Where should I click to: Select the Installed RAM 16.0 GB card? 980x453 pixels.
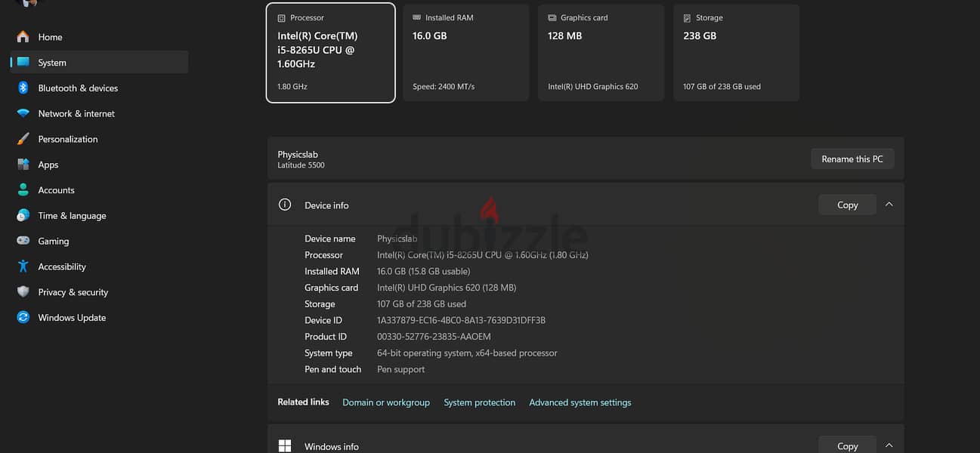465,52
